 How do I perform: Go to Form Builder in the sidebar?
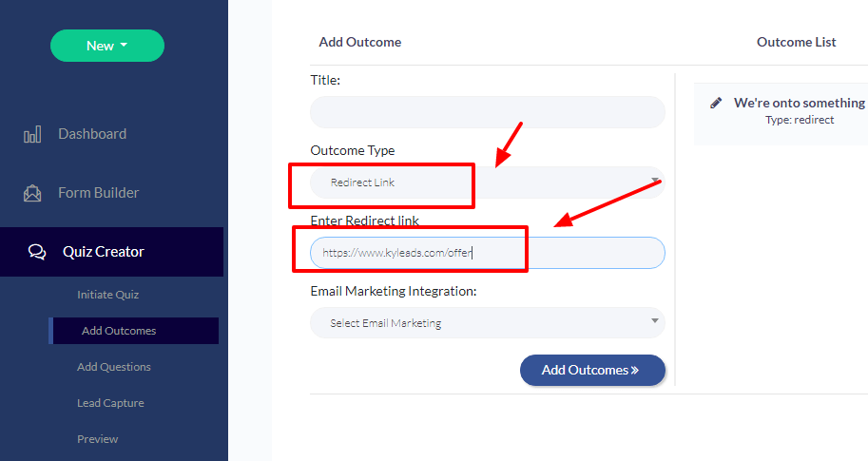98,193
